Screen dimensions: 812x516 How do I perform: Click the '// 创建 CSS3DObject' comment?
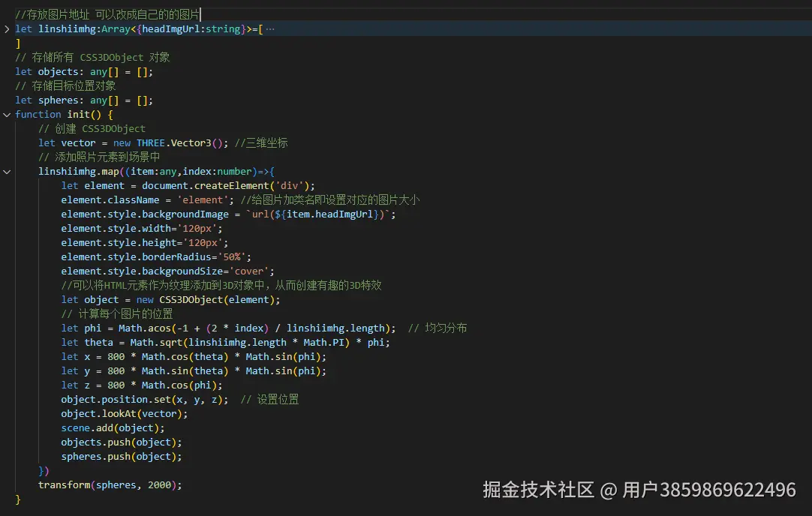92,129
